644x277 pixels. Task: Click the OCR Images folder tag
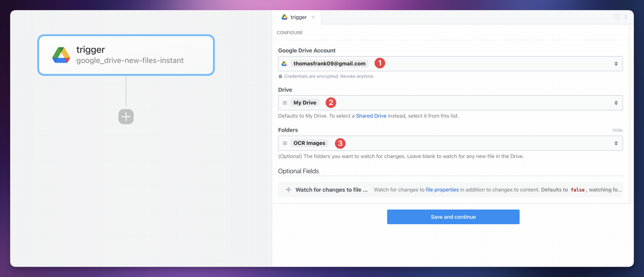(x=309, y=143)
